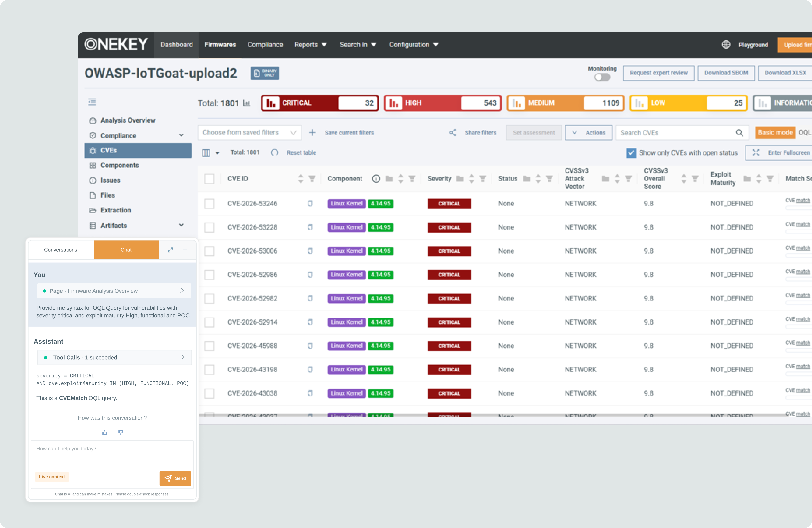The width and height of the screenshot is (812, 528).
Task: Check the select-all header checkbox
Action: click(209, 178)
